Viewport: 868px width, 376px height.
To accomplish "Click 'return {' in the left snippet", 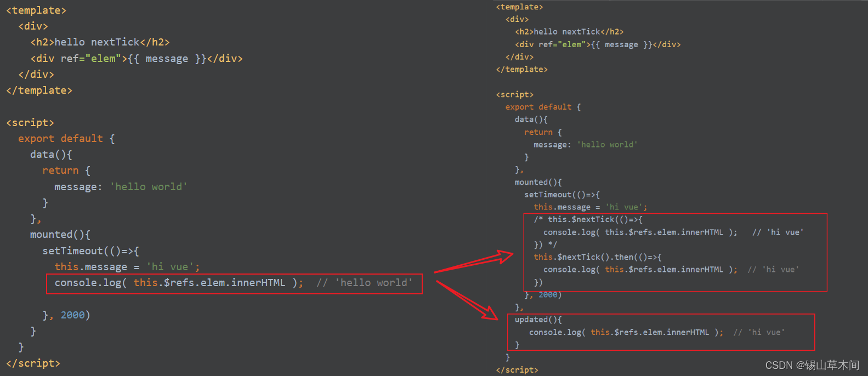I will pos(66,170).
